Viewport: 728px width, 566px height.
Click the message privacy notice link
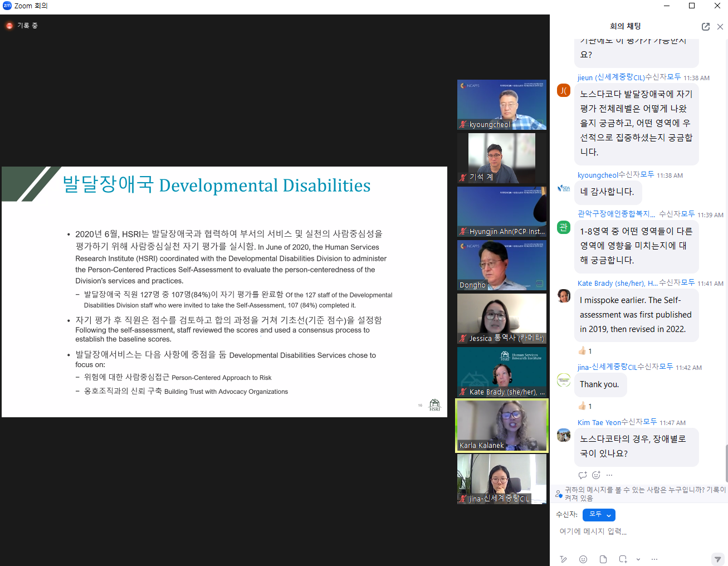point(644,494)
